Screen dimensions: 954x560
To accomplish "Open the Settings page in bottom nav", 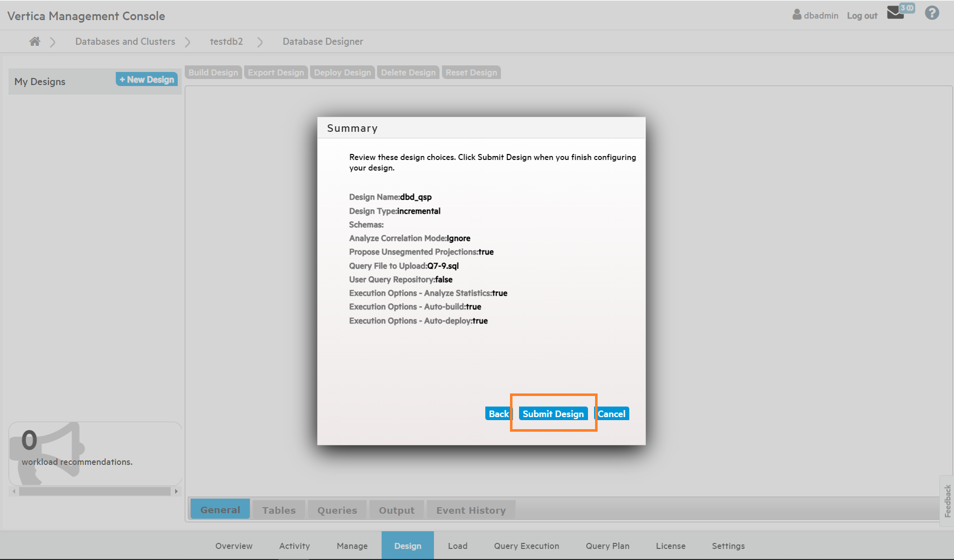I will point(728,546).
